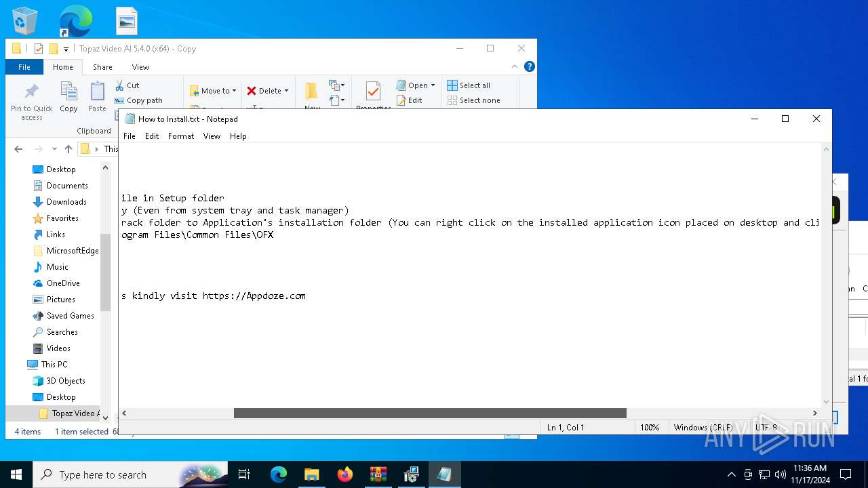Click Cut in the Clipboard group

[127, 85]
